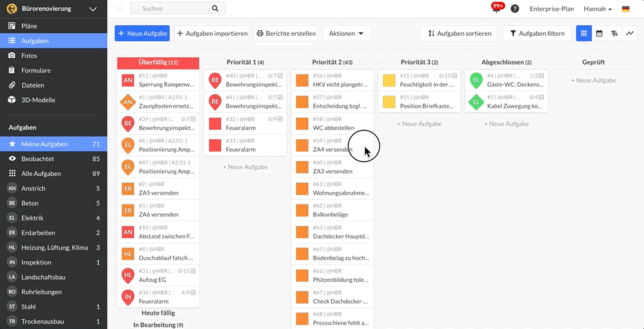Screen dimensions: 644x329
Task: Go to Fotos in the sidebar
Action: pos(54,55)
